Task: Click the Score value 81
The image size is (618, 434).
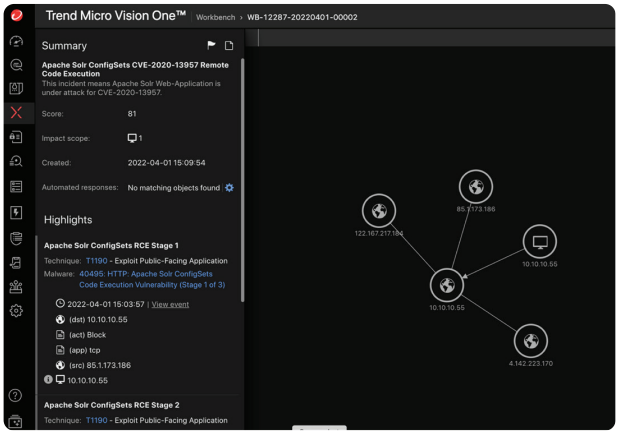Action: (x=132, y=114)
